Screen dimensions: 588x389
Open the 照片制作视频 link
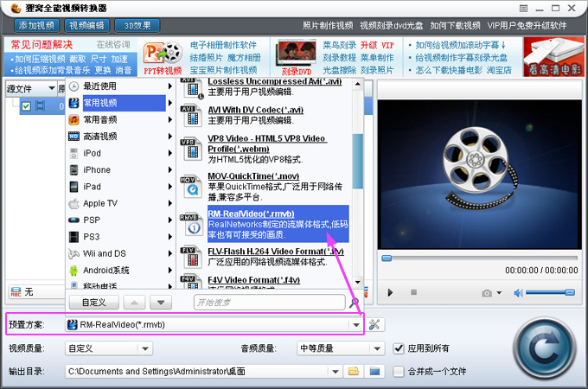click(x=328, y=25)
